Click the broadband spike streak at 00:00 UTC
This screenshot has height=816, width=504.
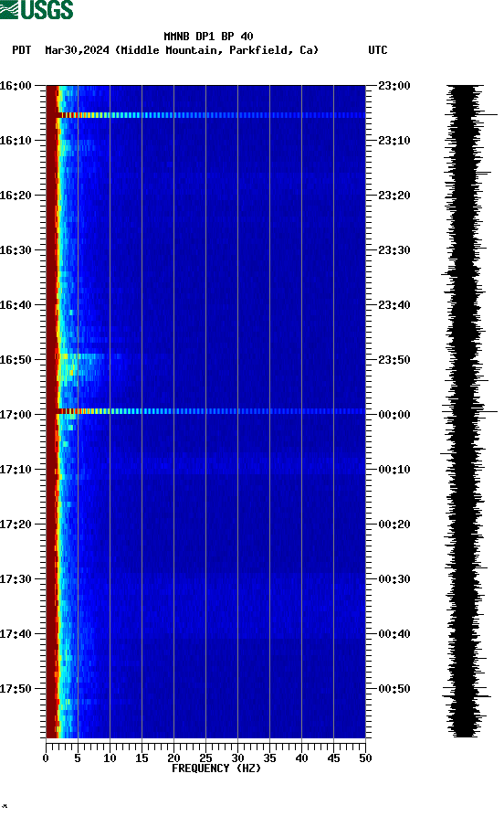(x=211, y=411)
